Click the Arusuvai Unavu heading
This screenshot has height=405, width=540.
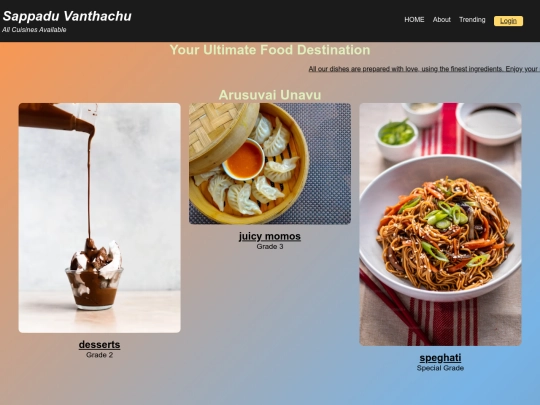coord(270,95)
